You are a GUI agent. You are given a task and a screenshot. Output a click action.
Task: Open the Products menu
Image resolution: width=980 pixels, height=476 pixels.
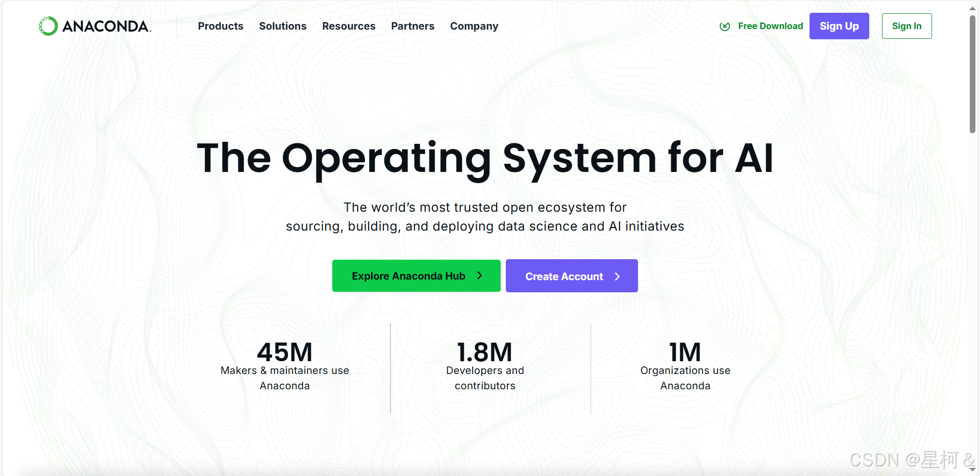(x=220, y=26)
